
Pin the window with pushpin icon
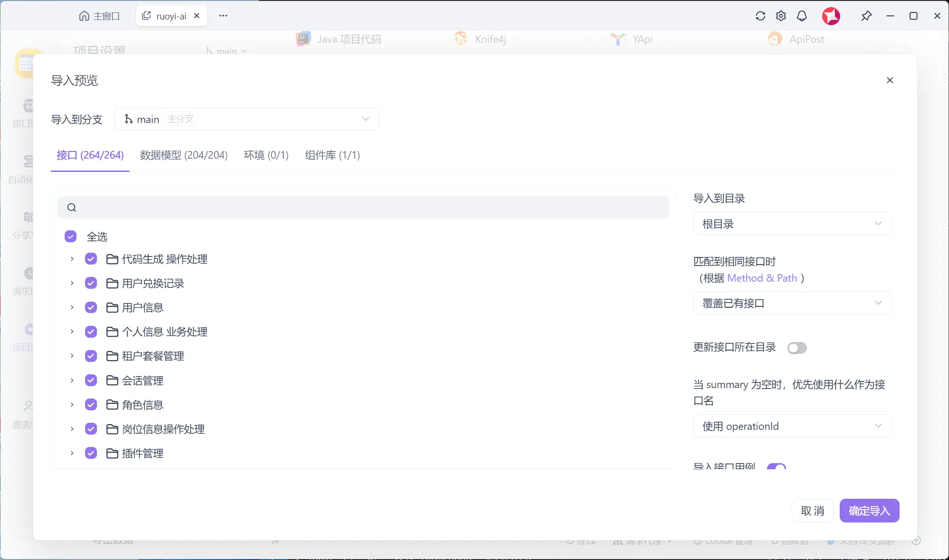(866, 16)
